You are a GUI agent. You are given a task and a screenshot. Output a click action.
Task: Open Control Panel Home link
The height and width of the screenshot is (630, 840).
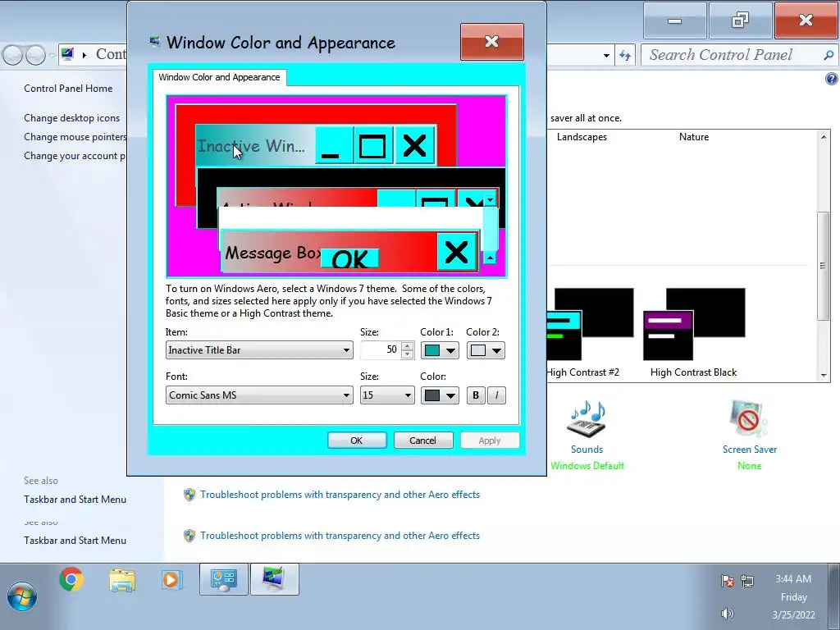[68, 89]
